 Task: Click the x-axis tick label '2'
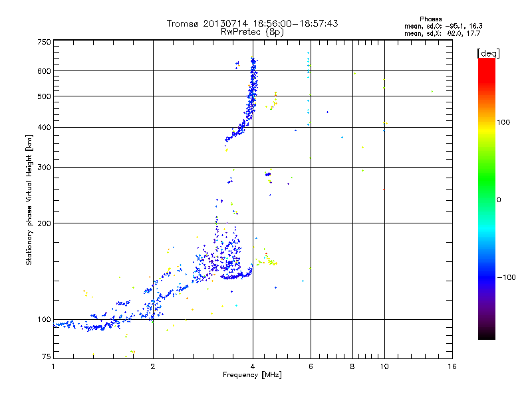tap(153, 366)
